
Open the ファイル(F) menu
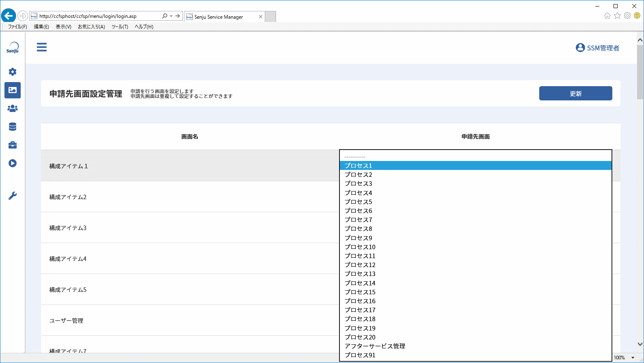click(x=17, y=27)
